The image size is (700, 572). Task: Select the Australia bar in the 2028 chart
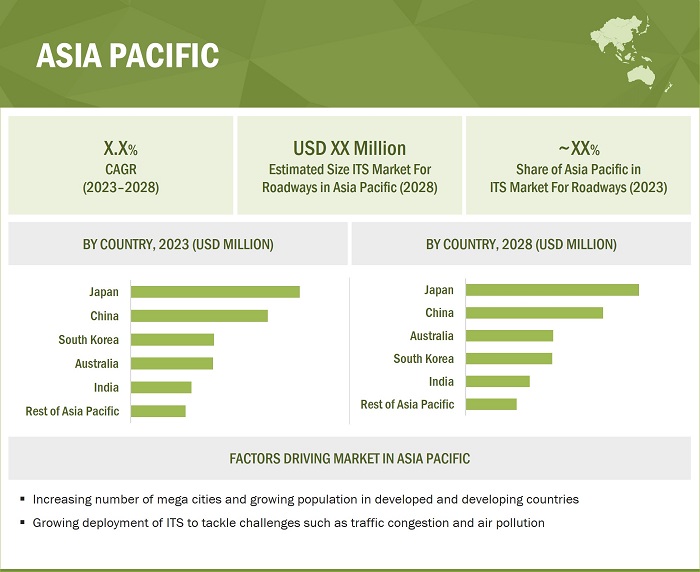(509, 336)
